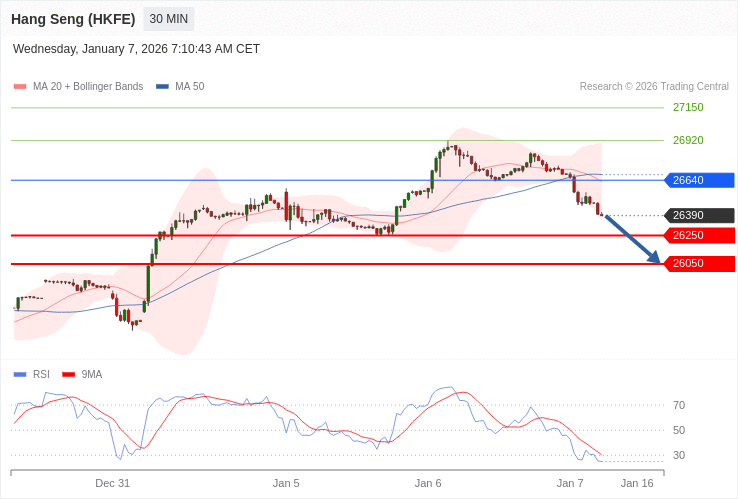The height and width of the screenshot is (500, 738).
Task: Click the Jan 16 date marker
Action: pos(637,483)
